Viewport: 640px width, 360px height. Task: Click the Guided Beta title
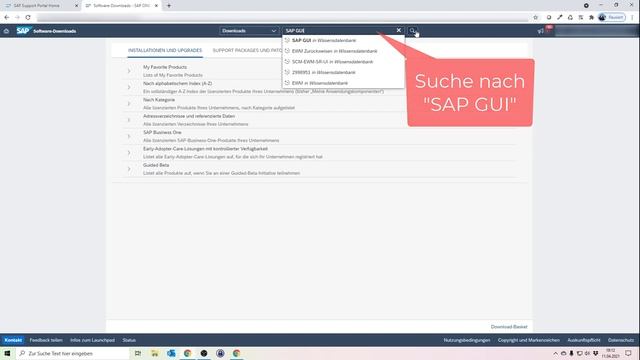[x=156, y=165]
